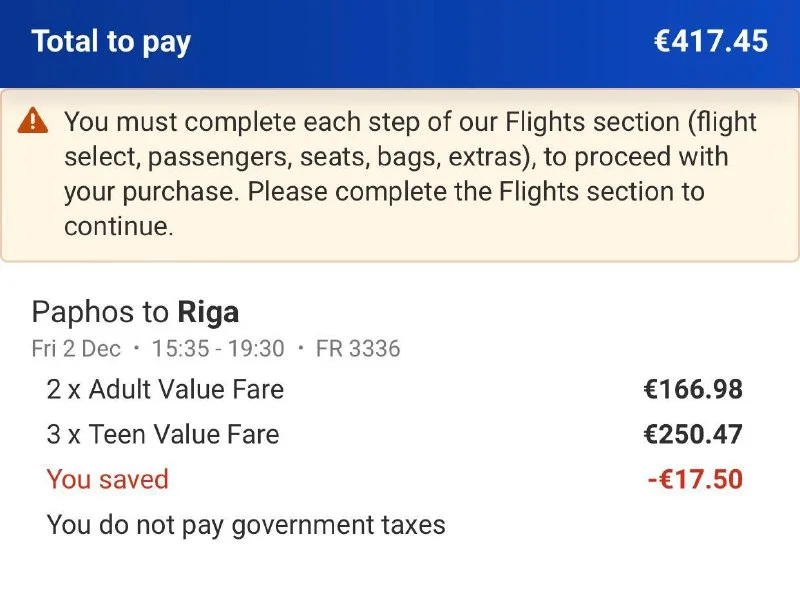Click the bold "Riga" destination name
800x602 pixels.
(x=208, y=312)
